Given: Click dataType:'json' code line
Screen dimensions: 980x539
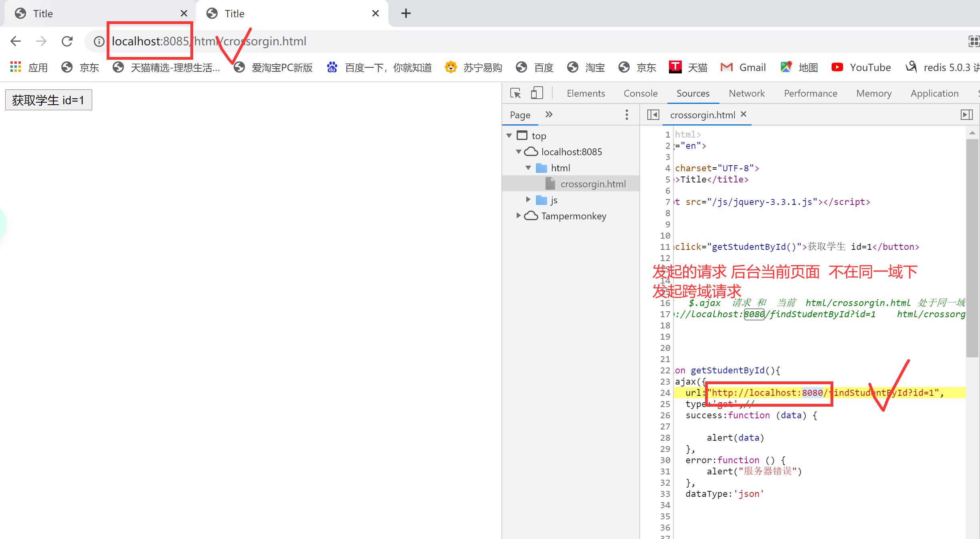Looking at the screenshot, I should pos(725,494).
